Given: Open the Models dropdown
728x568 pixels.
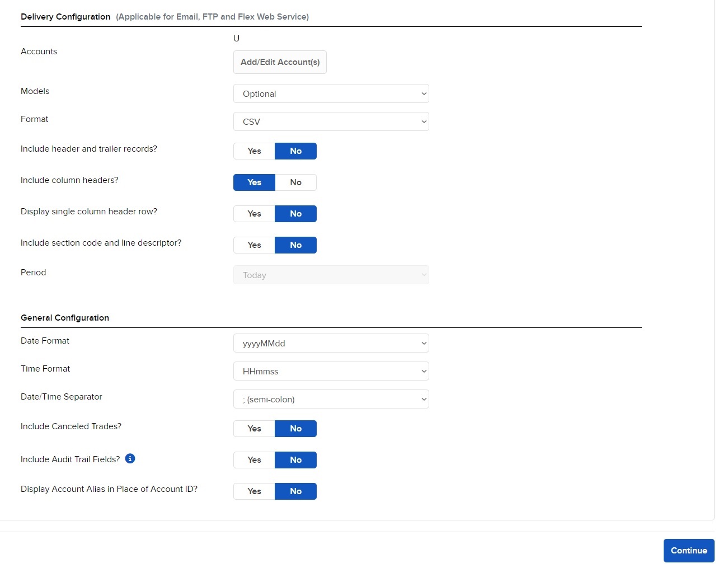Looking at the screenshot, I should (331, 94).
